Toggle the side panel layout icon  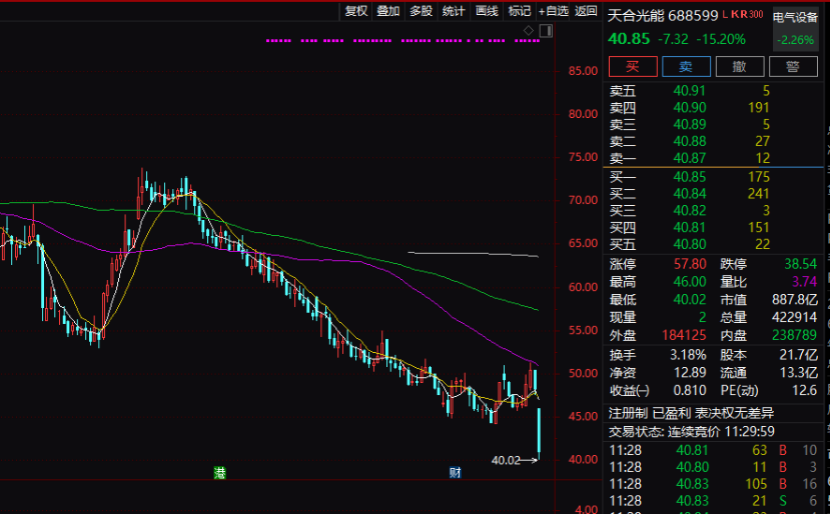(546, 31)
